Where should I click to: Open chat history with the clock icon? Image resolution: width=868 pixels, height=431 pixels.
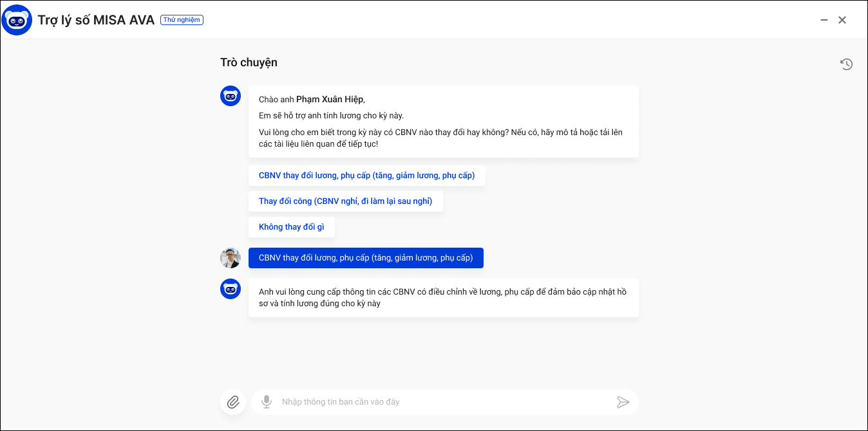[x=846, y=64]
